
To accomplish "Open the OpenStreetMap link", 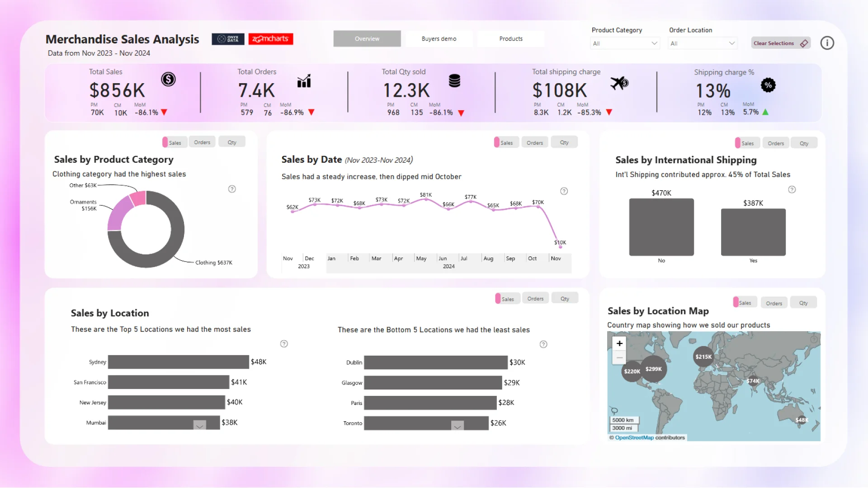I will tap(634, 437).
